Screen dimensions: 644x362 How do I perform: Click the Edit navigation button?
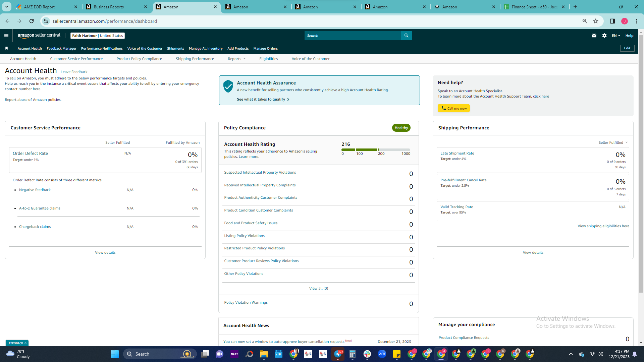coord(627,48)
